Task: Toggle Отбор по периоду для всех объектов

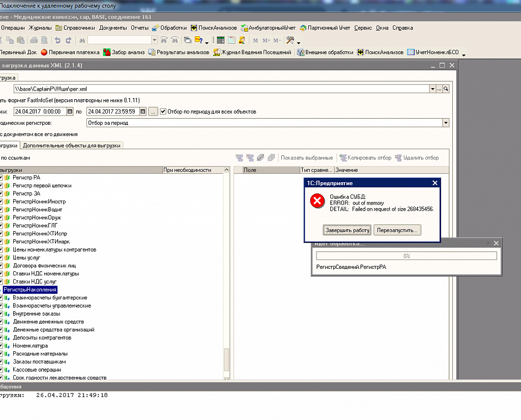Action: (x=163, y=111)
